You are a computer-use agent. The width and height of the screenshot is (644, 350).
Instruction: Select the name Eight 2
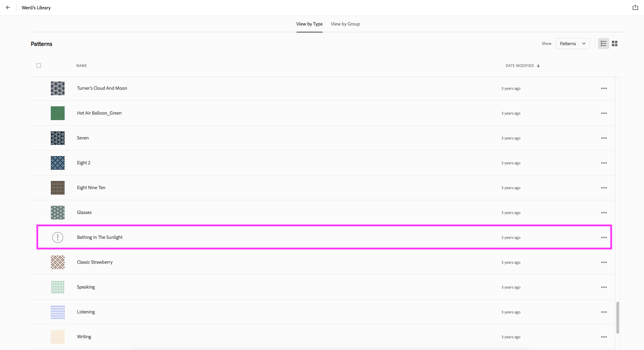pos(84,163)
